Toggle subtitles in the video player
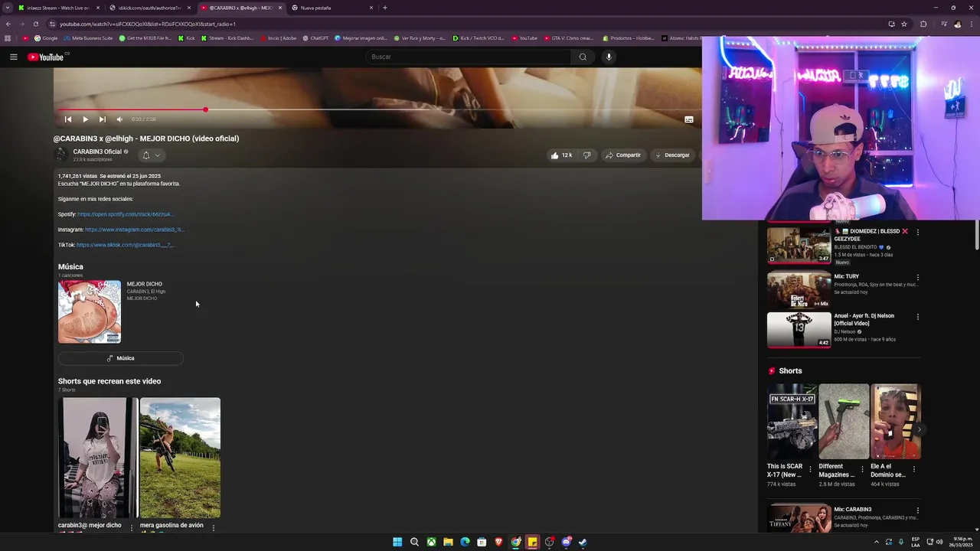The width and height of the screenshot is (980, 551). pos(689,119)
